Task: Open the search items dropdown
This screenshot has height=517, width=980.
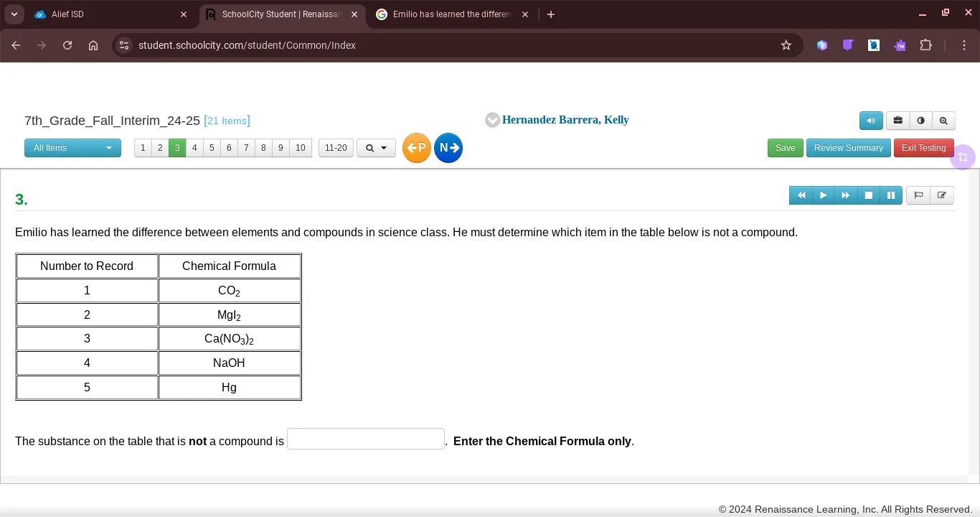Action: [376, 148]
